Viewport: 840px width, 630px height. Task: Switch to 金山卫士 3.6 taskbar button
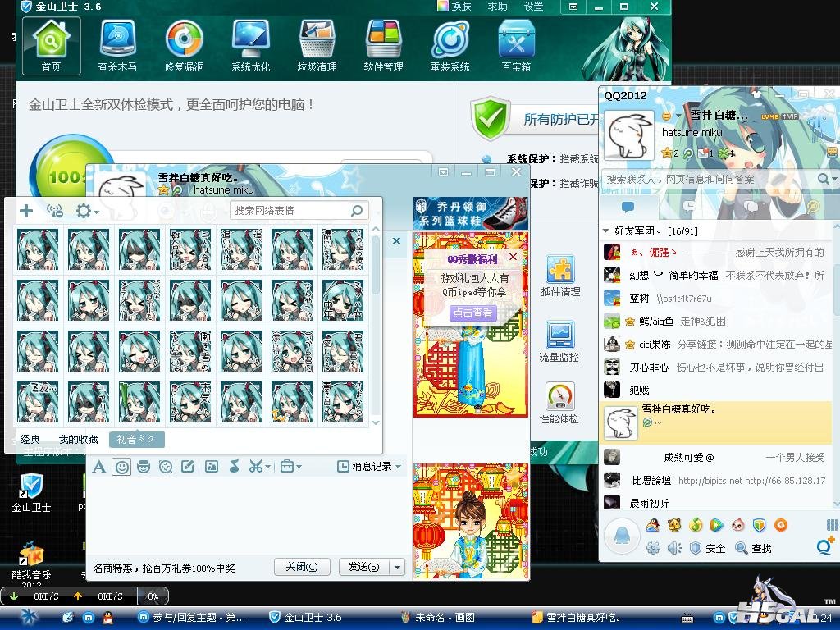(305, 618)
